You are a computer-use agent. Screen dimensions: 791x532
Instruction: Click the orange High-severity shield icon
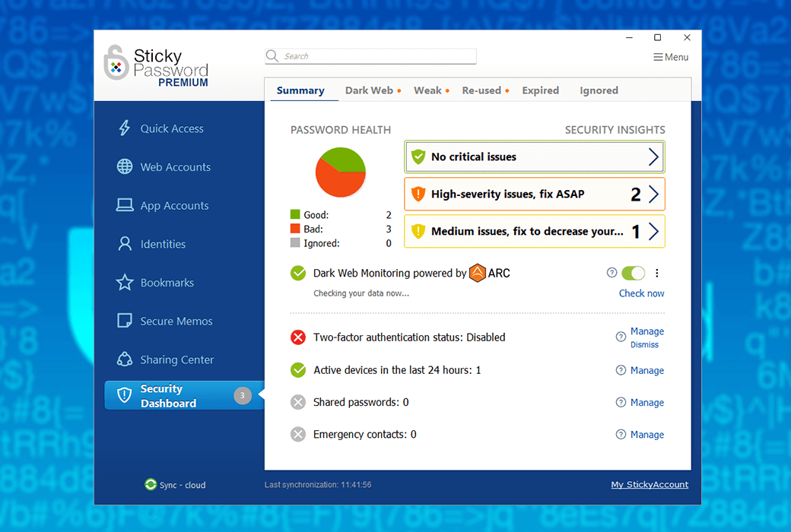pos(418,194)
